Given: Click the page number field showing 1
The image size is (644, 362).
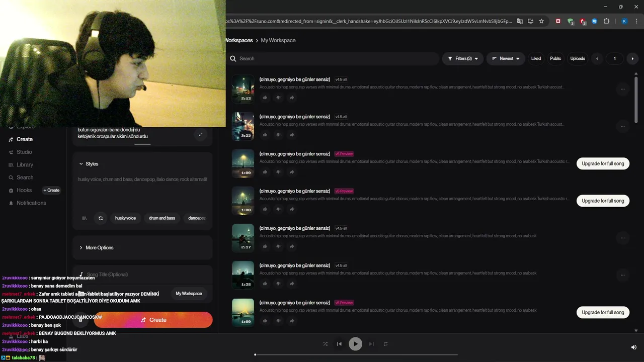Looking at the screenshot, I should coord(614,59).
